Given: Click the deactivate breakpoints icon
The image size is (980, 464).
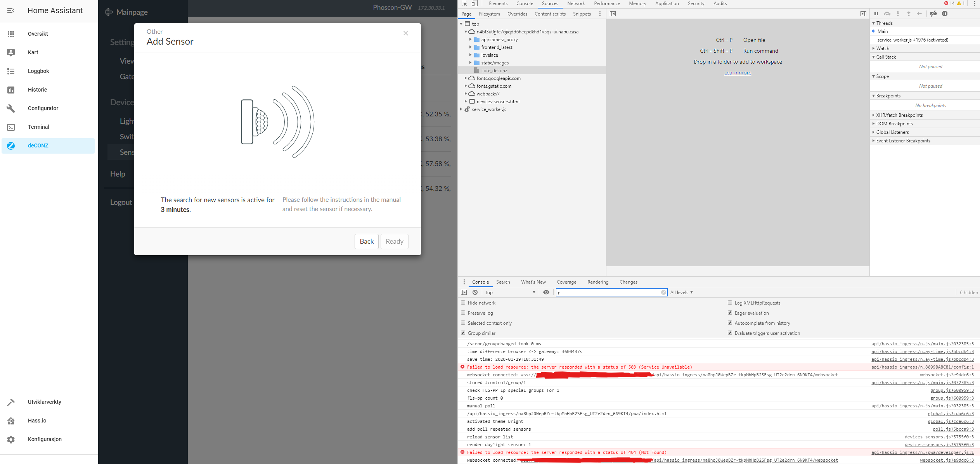Looking at the screenshot, I should pos(934,14).
